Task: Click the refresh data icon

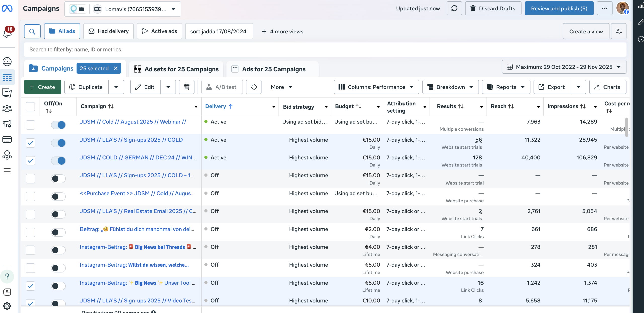Action: pyautogui.click(x=454, y=8)
